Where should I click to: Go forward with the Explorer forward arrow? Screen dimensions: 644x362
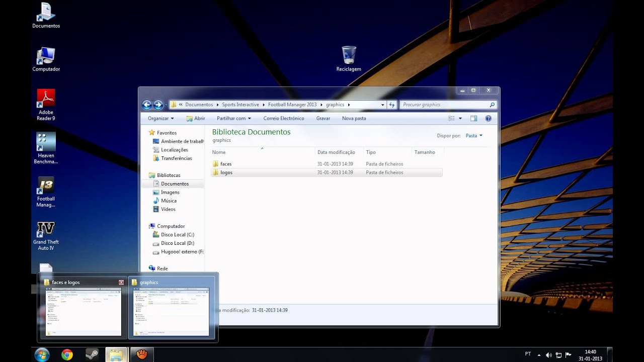(158, 105)
